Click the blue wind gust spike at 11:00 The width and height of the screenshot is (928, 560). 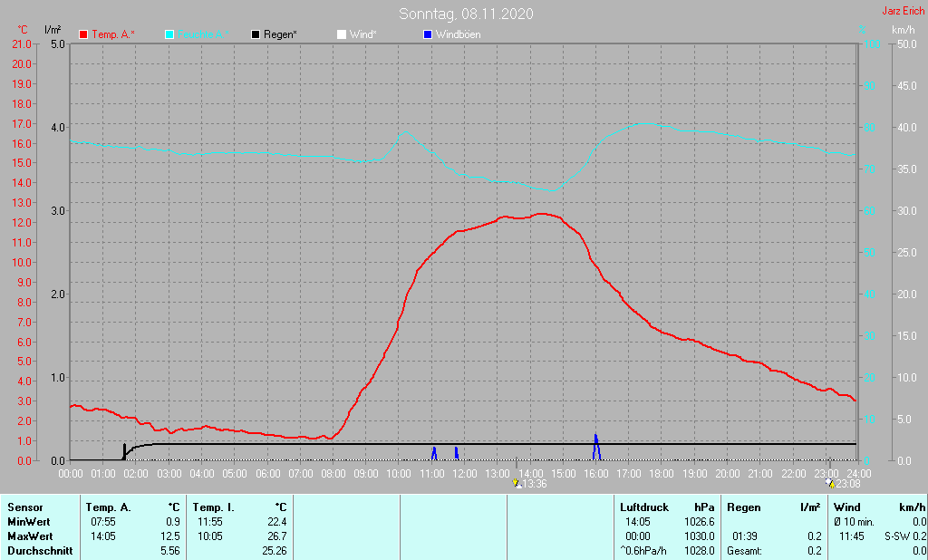tap(434, 453)
